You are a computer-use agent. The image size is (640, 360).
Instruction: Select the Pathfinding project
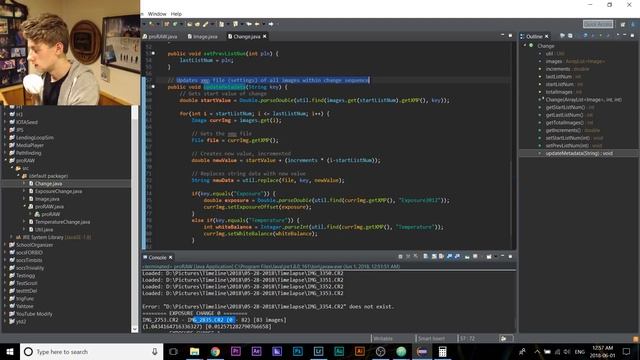(x=28, y=153)
